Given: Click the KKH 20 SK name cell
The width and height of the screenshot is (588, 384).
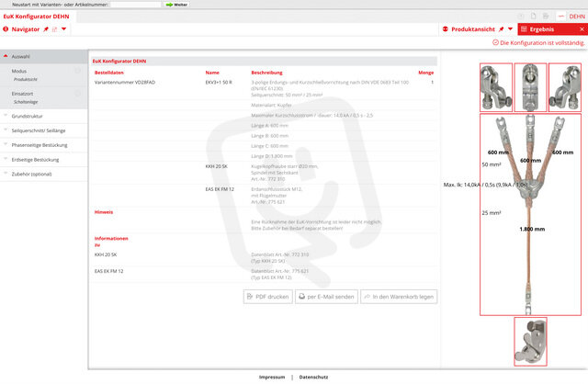Looking at the screenshot, I should 217,166.
